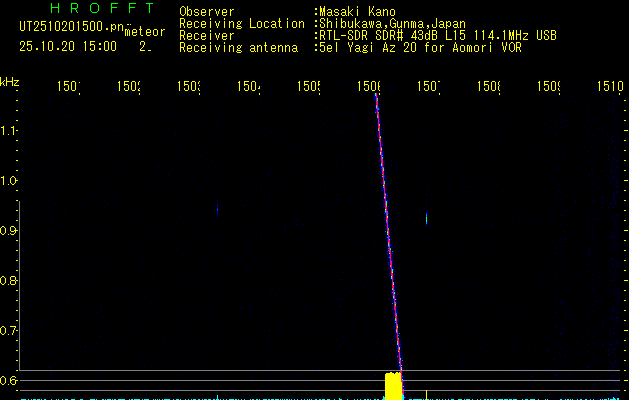Viewport: 629px width, 400px height.
Task: Click the HROFFT title text
Action: (102, 9)
